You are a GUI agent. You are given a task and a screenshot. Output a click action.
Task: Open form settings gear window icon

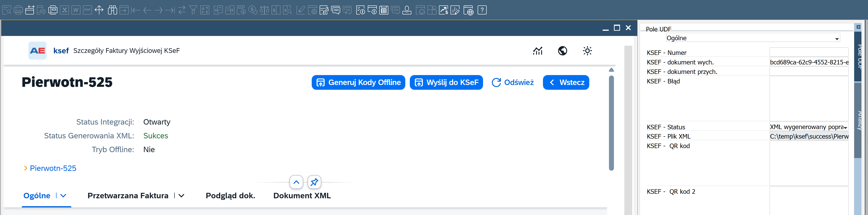[x=312, y=10]
